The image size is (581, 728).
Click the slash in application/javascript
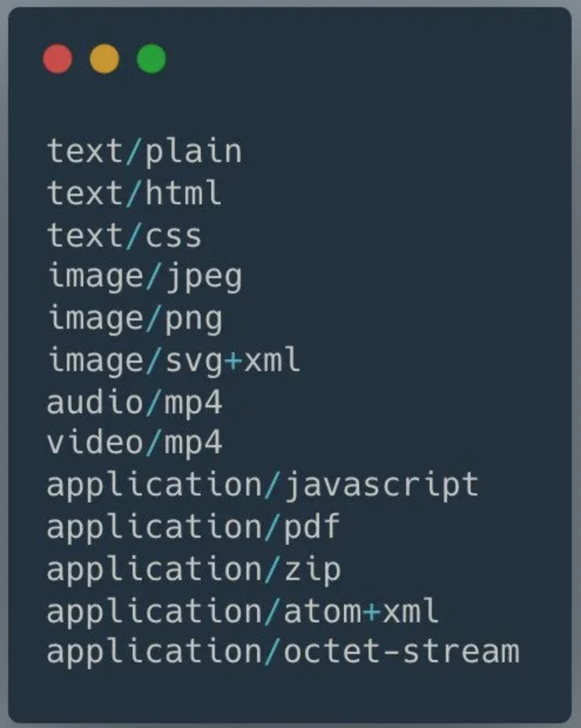[x=271, y=486]
